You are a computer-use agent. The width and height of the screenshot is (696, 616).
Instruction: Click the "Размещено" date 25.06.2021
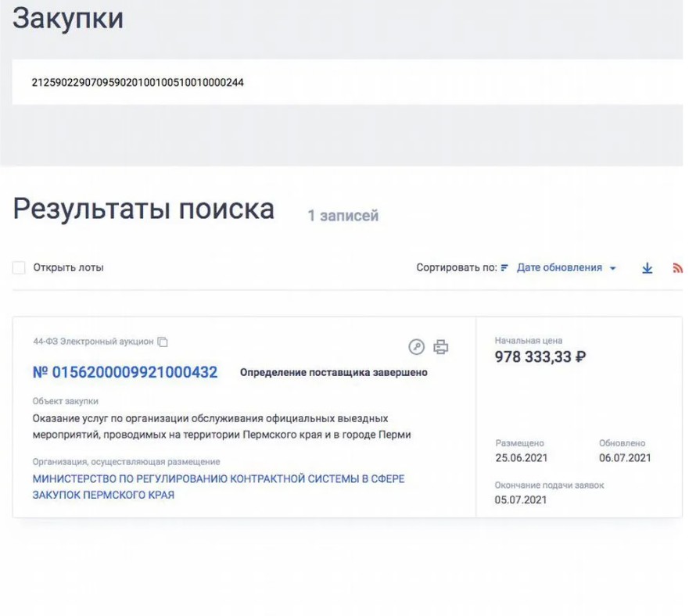520,458
